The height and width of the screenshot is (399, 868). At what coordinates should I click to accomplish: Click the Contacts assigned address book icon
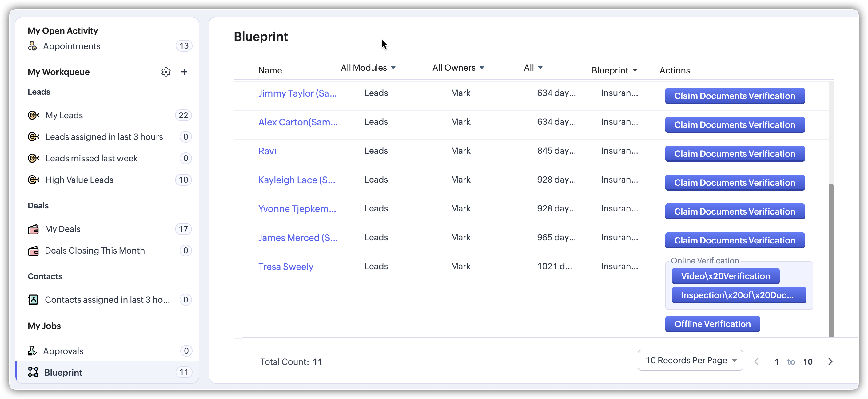pyautogui.click(x=33, y=299)
